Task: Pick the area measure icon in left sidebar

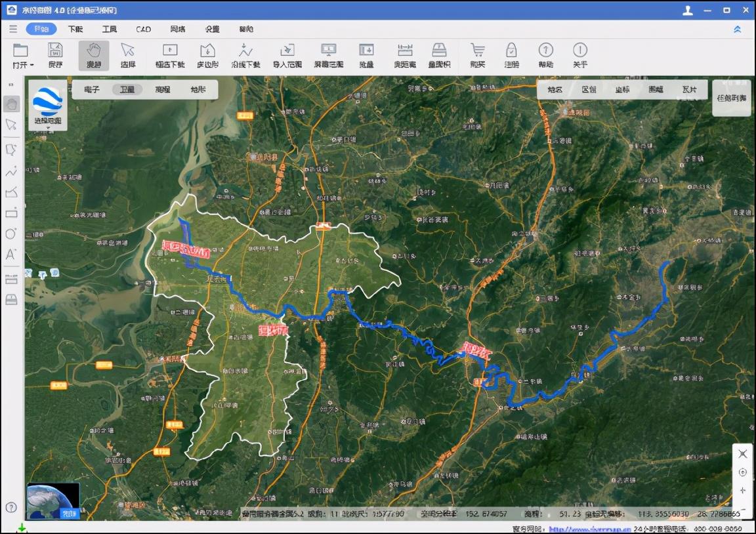Action: 11,300
